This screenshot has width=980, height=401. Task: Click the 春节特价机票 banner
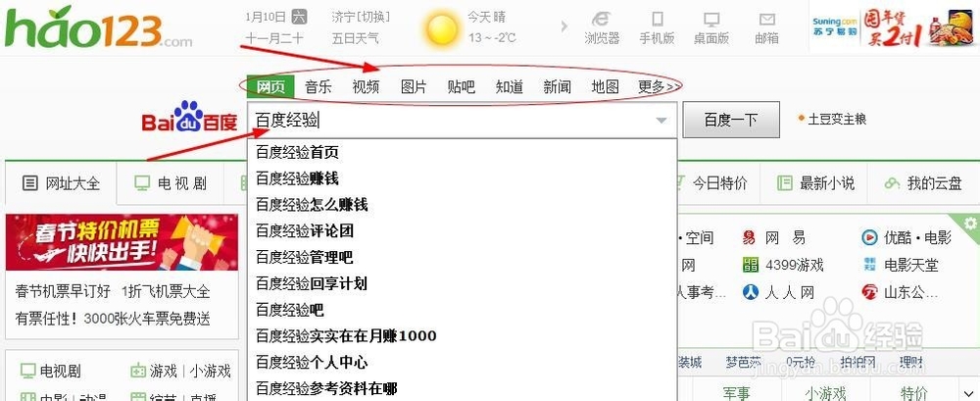pos(122,242)
